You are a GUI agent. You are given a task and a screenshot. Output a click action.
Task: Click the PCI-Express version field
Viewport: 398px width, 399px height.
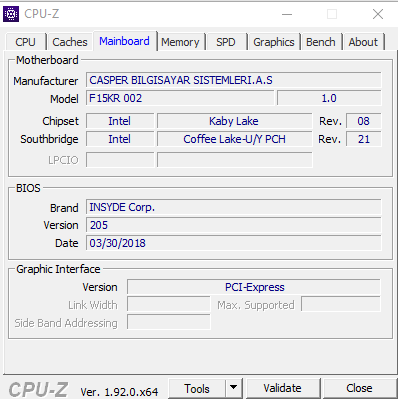pyautogui.click(x=254, y=287)
